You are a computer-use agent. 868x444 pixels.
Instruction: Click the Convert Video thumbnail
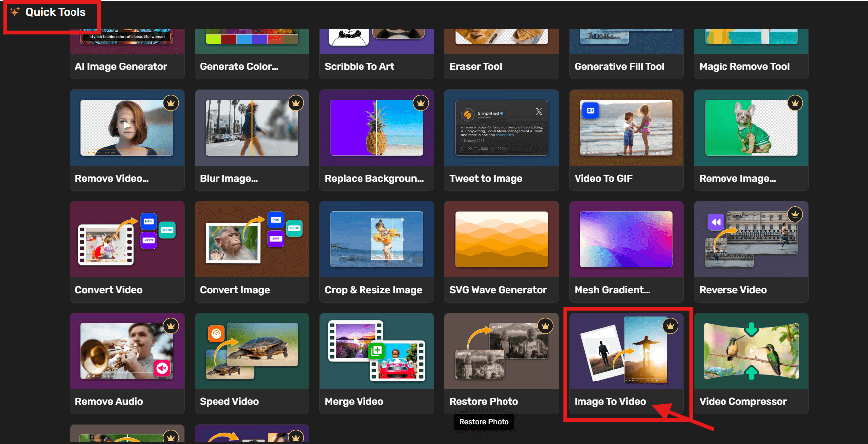127,240
